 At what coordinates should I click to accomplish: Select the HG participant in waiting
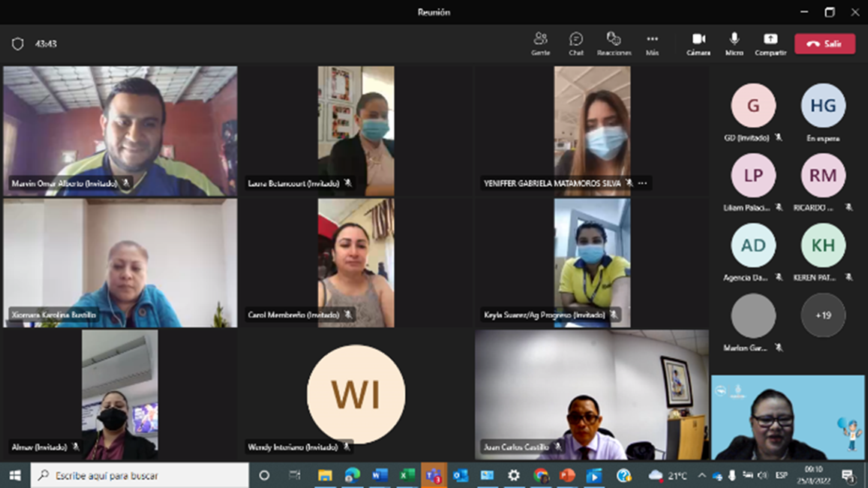[823, 106]
